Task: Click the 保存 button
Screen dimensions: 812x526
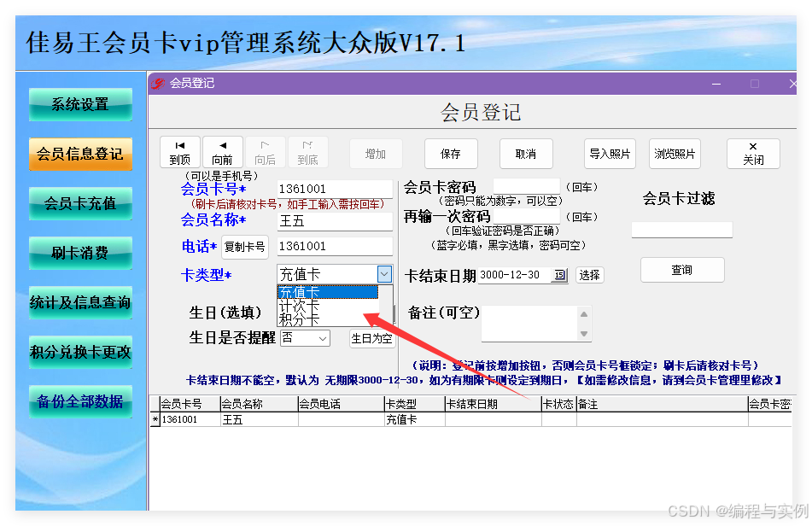Action: 451,154
